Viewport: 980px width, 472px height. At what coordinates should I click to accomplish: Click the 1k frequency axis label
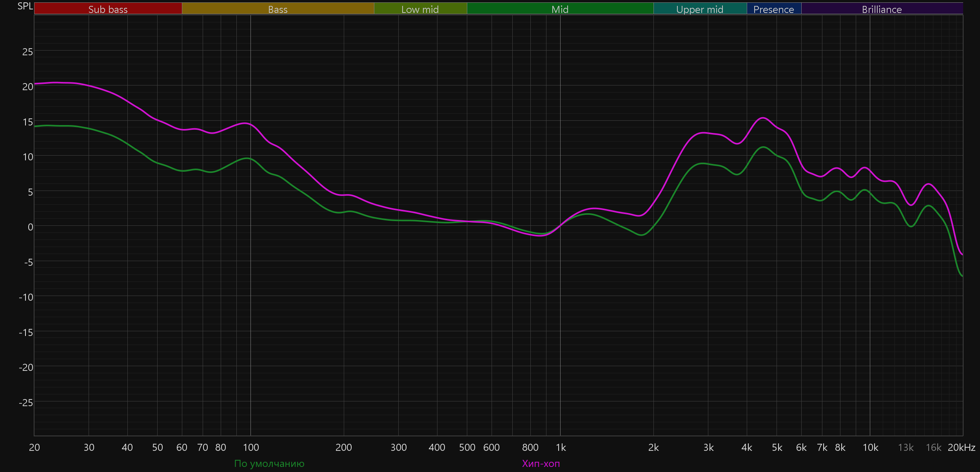561,447
